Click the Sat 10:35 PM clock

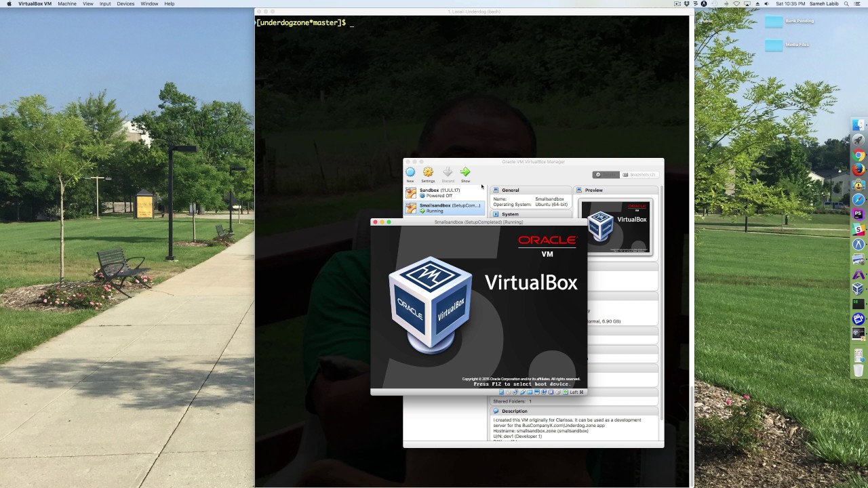(791, 3)
